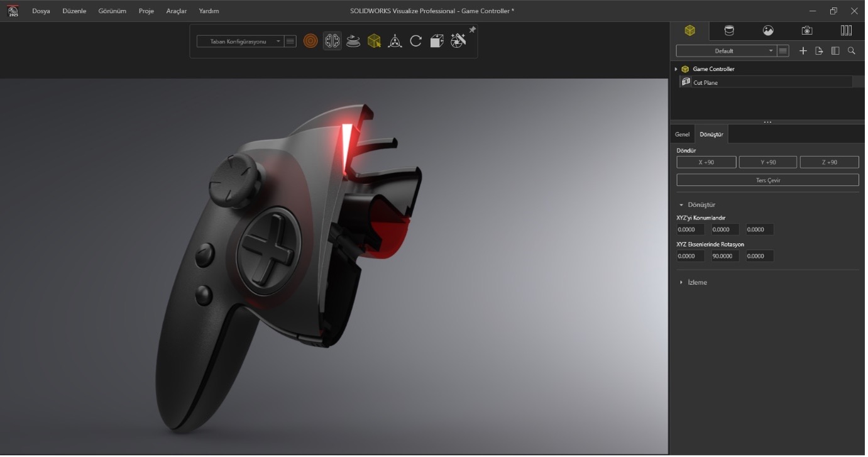868x457 pixels.
Task: Add a new item with the plus icon
Action: pyautogui.click(x=803, y=51)
